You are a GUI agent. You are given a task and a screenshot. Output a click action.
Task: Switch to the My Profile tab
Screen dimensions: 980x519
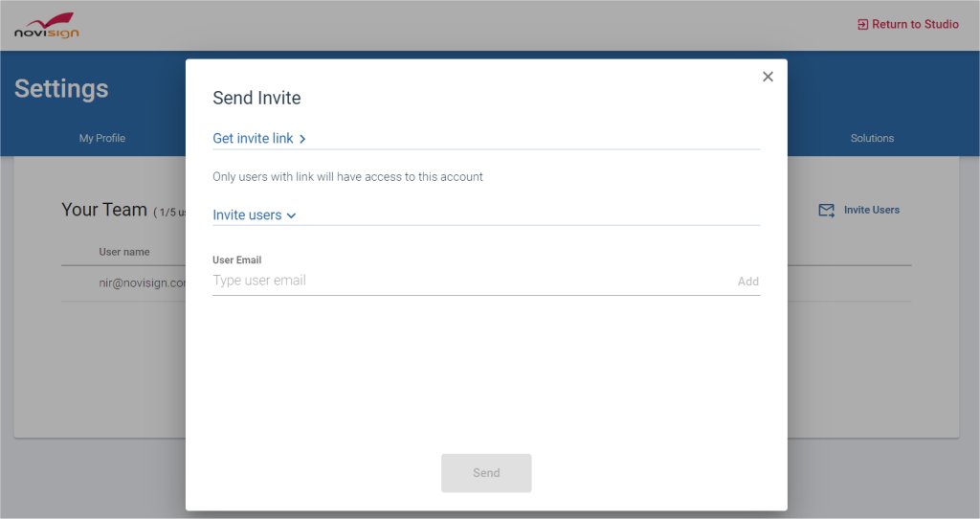(101, 138)
